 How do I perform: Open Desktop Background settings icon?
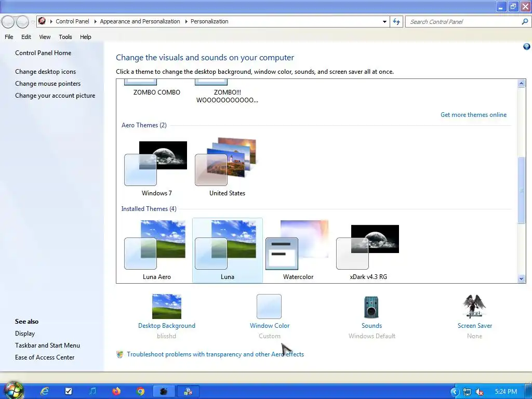click(x=167, y=307)
